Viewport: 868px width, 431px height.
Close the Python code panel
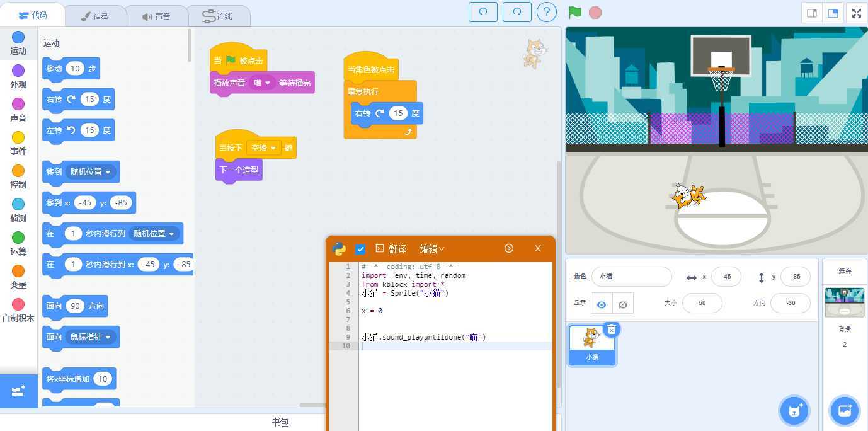pyautogui.click(x=538, y=248)
